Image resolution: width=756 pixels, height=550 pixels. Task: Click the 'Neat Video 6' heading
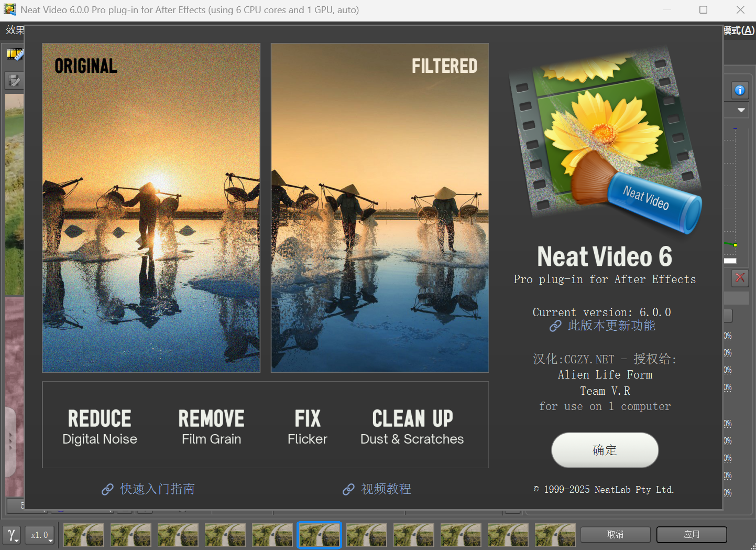pyautogui.click(x=605, y=256)
